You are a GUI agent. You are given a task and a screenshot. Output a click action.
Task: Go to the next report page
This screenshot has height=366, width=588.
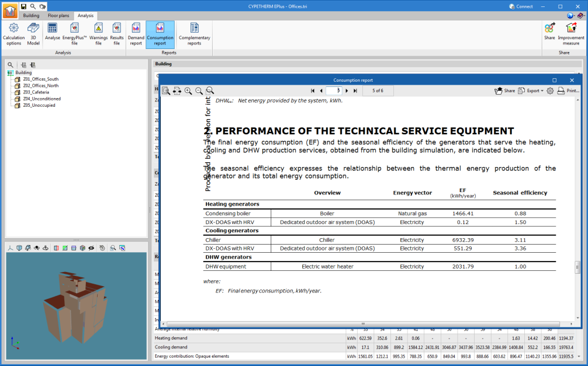347,91
